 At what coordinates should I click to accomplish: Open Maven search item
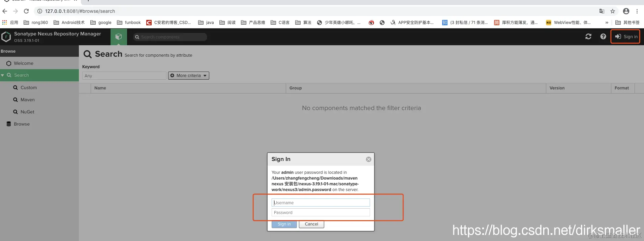[39, 100]
